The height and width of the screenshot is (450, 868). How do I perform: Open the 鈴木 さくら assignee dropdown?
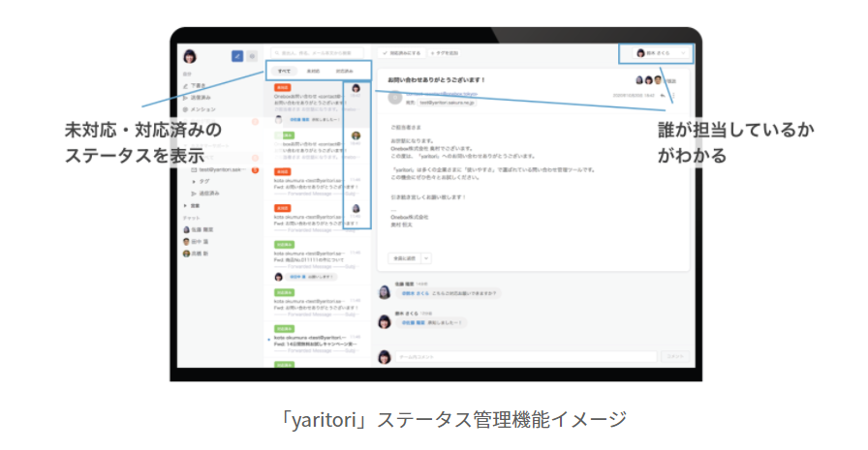[x=661, y=53]
